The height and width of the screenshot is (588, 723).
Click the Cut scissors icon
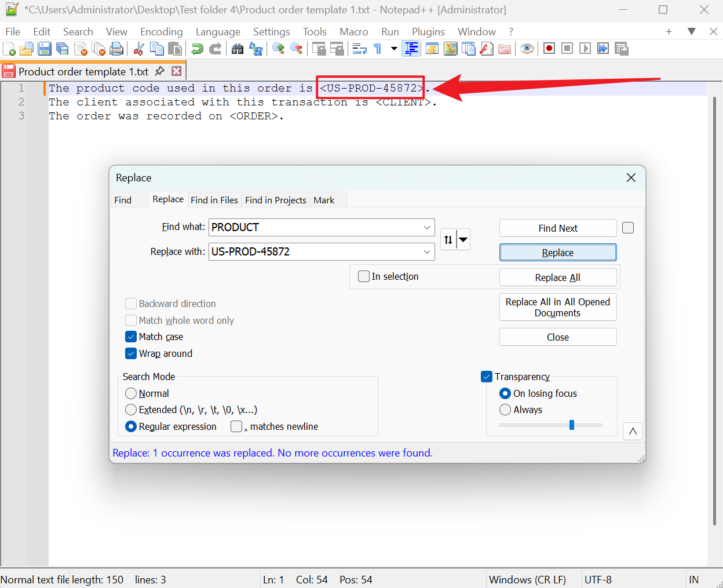(x=138, y=49)
